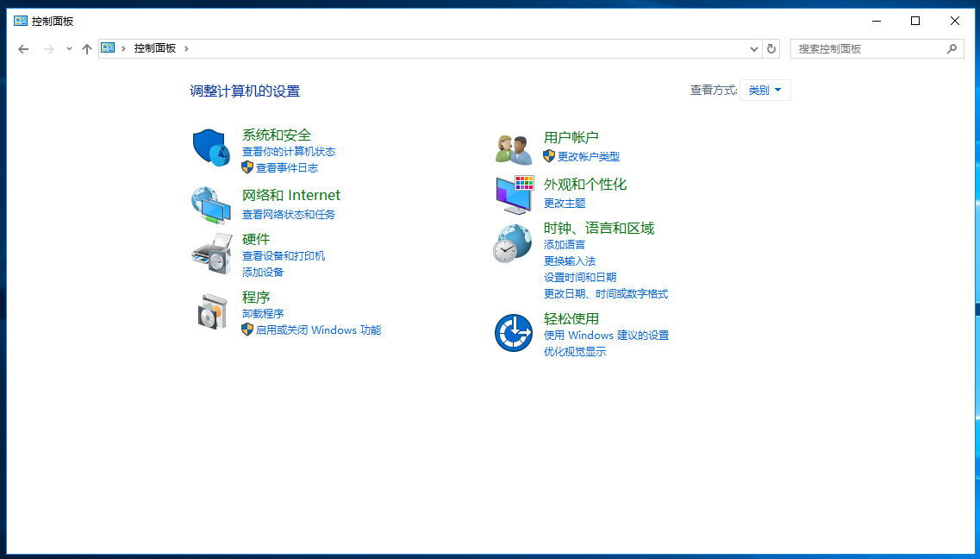The width and height of the screenshot is (980, 559).
Task: Click the Hardware printer icon
Action: click(x=211, y=254)
